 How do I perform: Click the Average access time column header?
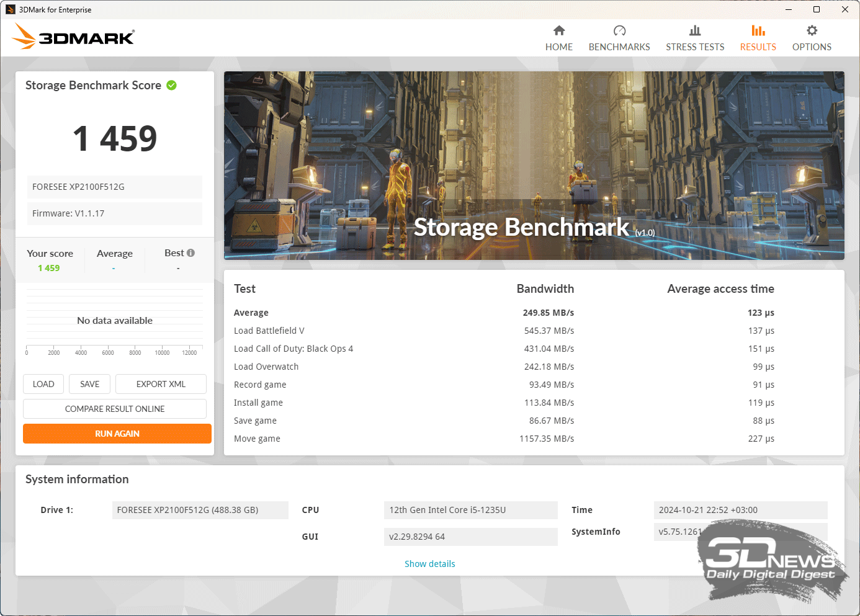[720, 288]
